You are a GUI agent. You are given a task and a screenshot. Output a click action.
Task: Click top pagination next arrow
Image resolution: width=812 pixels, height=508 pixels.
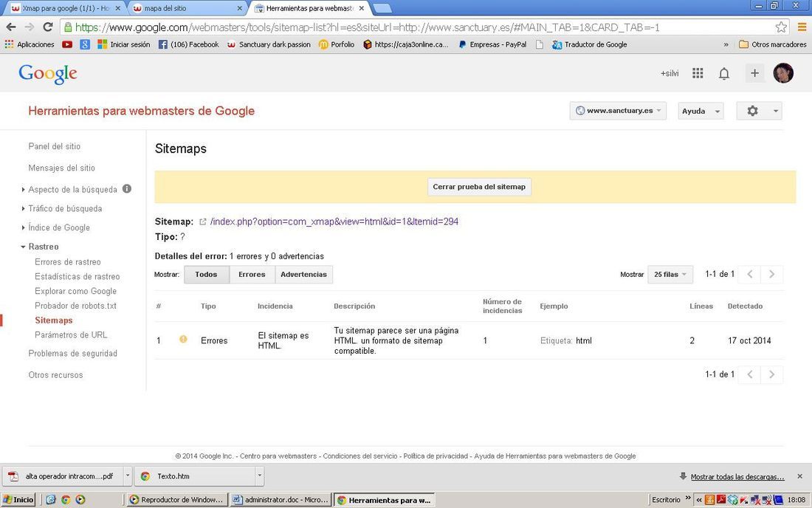[x=771, y=275]
